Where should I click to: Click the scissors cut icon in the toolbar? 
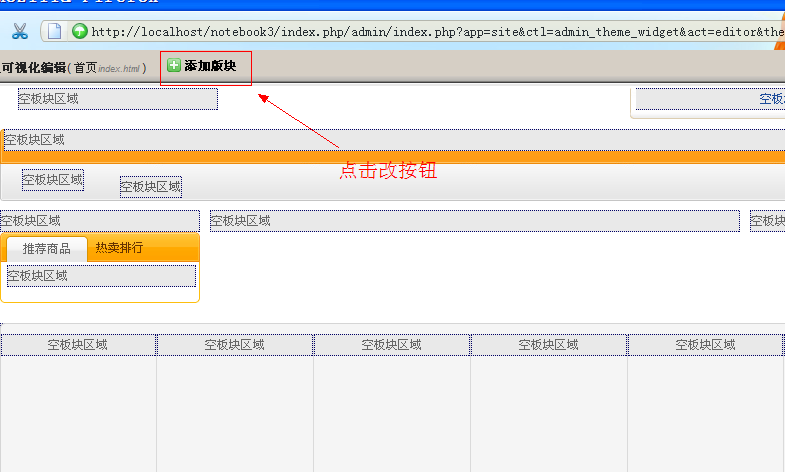coord(19,31)
